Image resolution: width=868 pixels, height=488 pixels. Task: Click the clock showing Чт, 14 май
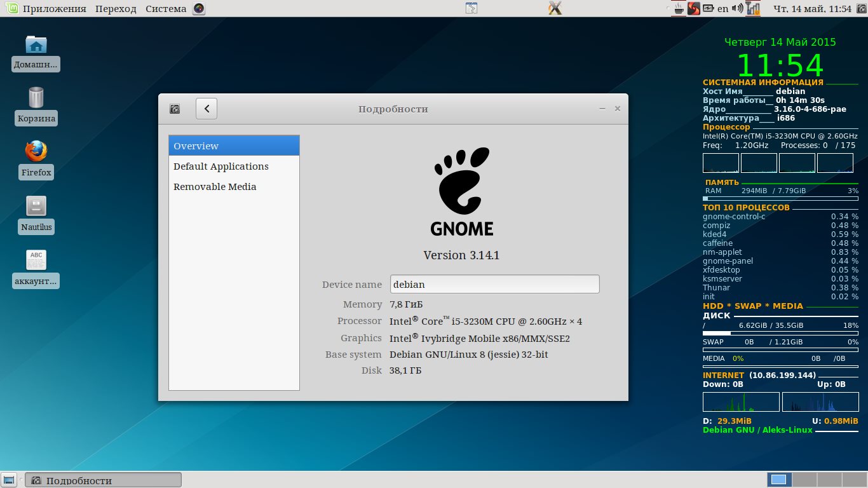click(811, 9)
